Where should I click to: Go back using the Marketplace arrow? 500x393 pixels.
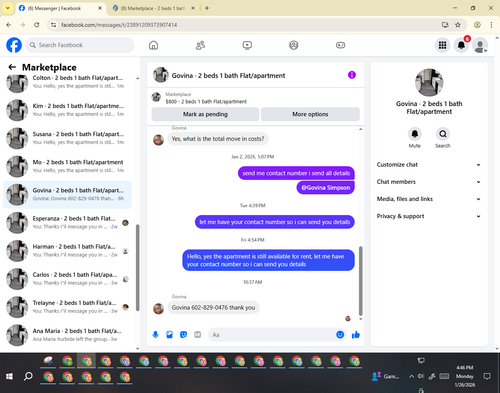[x=12, y=67]
